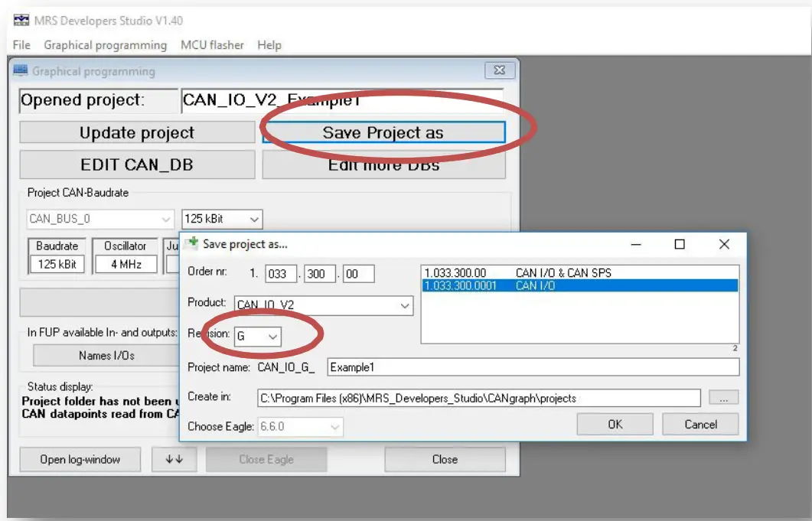Click the Project name Example1 field
812x521 pixels.
point(533,367)
